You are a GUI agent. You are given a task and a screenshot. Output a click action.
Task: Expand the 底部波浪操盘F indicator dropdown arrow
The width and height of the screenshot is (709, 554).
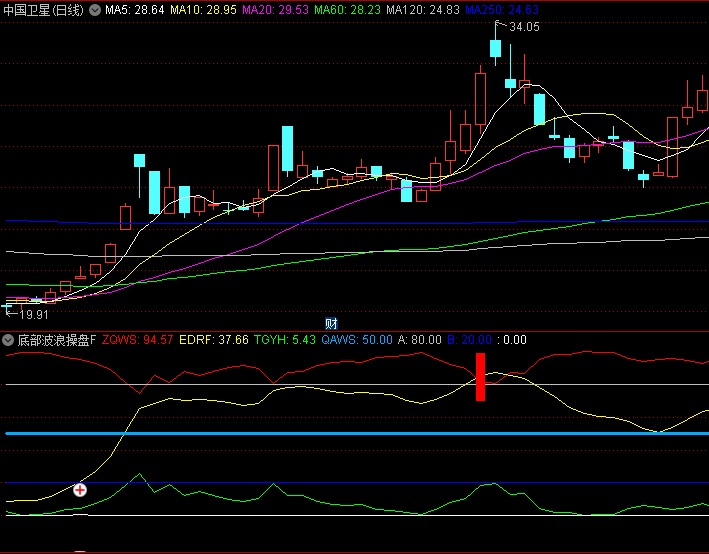(8, 340)
